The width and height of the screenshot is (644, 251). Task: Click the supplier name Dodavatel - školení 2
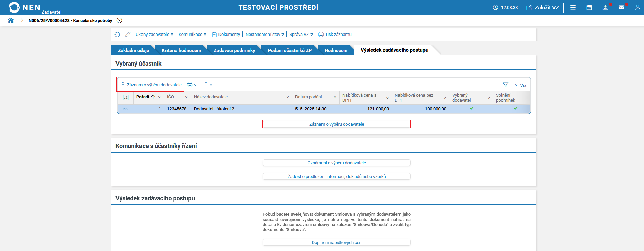214,109
